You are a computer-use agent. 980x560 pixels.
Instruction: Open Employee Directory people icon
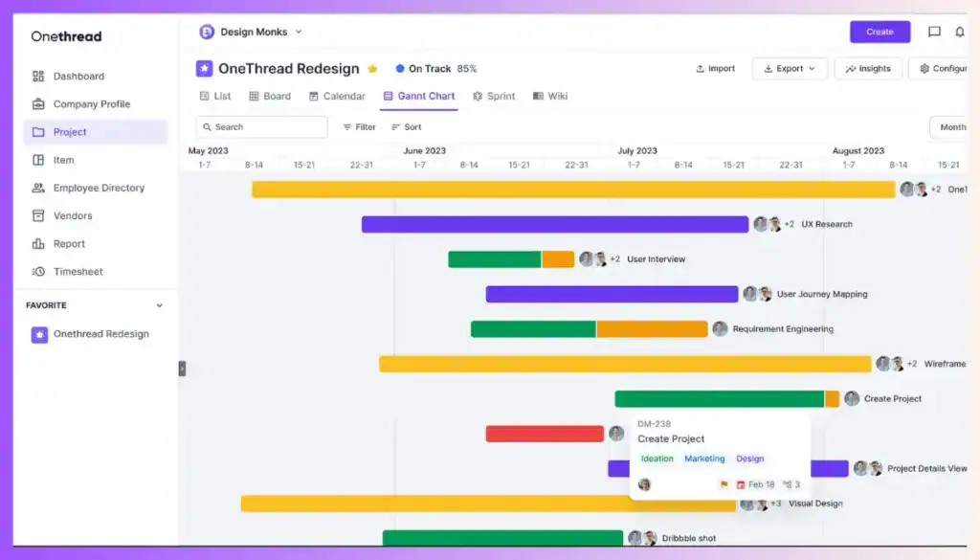point(38,188)
